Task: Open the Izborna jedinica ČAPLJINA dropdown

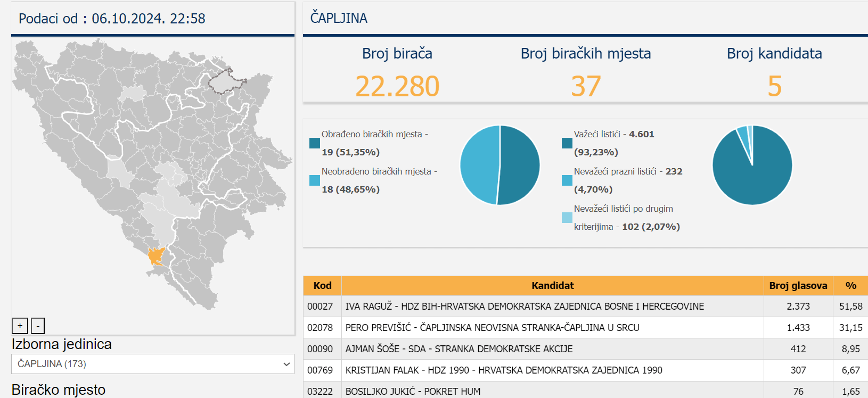Action: click(152, 364)
